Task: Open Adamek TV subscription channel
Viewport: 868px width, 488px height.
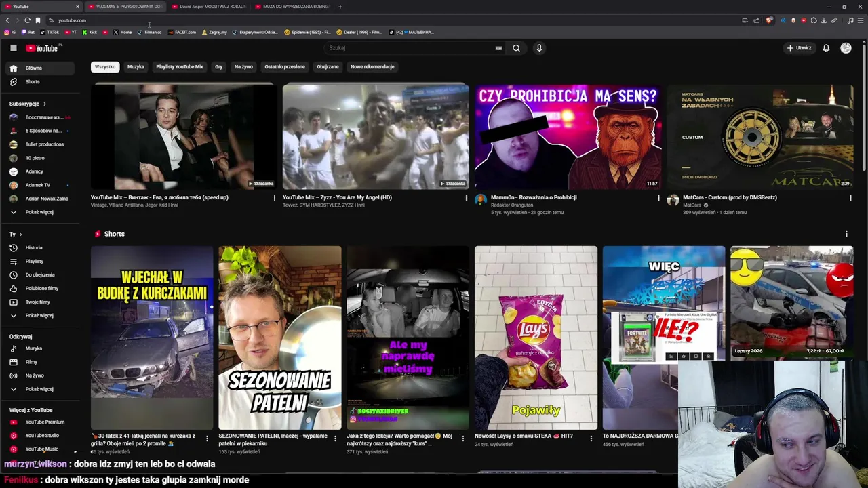Action: point(39,185)
